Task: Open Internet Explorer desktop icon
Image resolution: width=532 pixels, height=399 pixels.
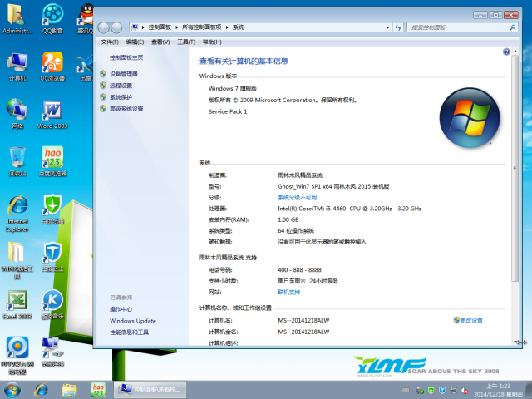Action: pyautogui.click(x=17, y=214)
